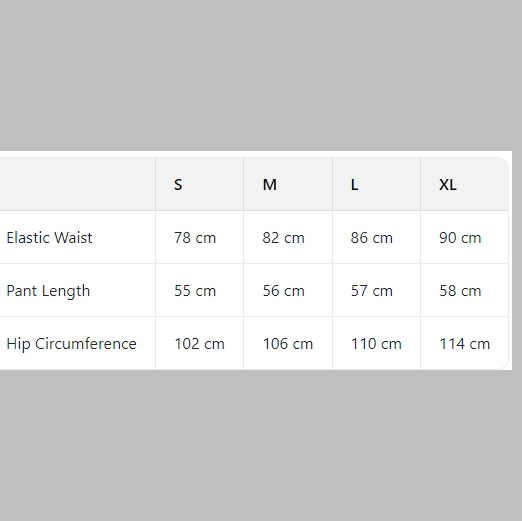Select the XL size column header

coord(464,184)
